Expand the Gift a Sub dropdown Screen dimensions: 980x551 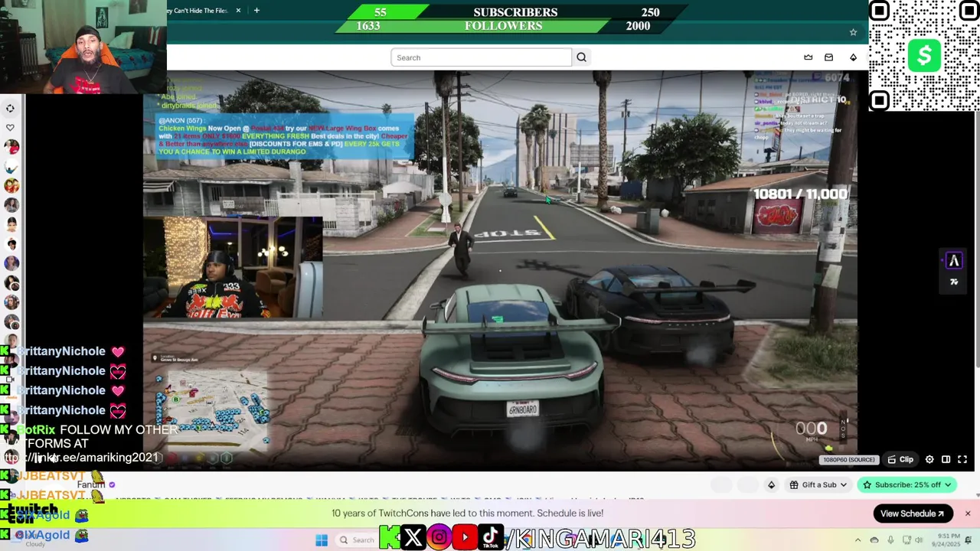818,484
